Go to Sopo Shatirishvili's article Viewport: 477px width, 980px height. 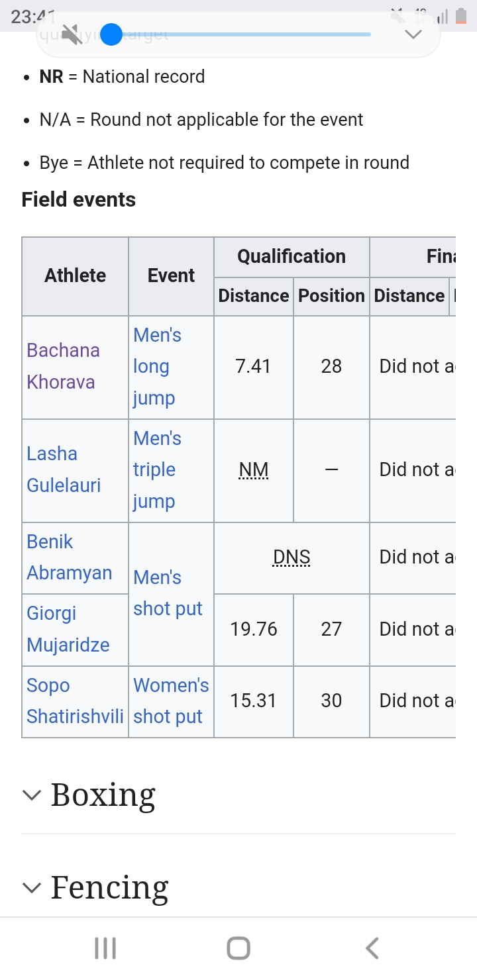(75, 701)
